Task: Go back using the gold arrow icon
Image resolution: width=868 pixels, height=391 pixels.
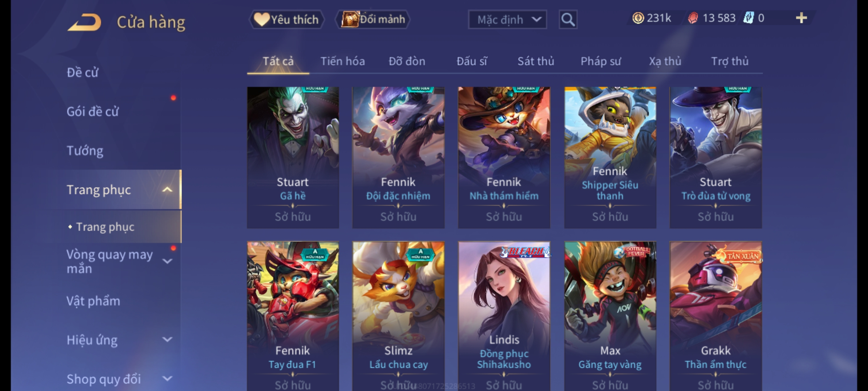Action: 84,22
